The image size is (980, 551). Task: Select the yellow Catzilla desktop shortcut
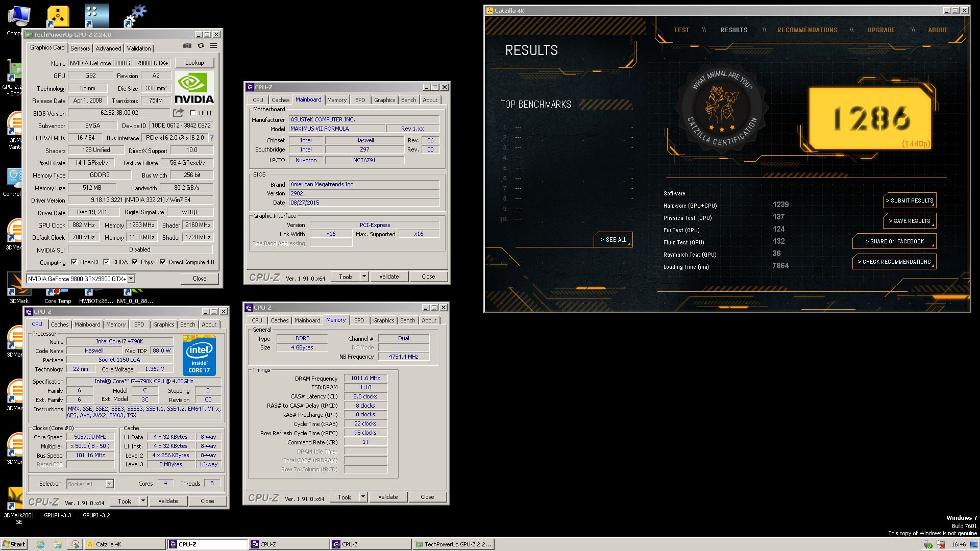(x=58, y=16)
